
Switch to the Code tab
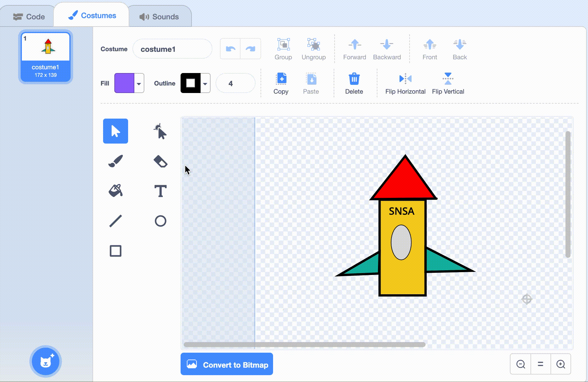click(x=29, y=17)
